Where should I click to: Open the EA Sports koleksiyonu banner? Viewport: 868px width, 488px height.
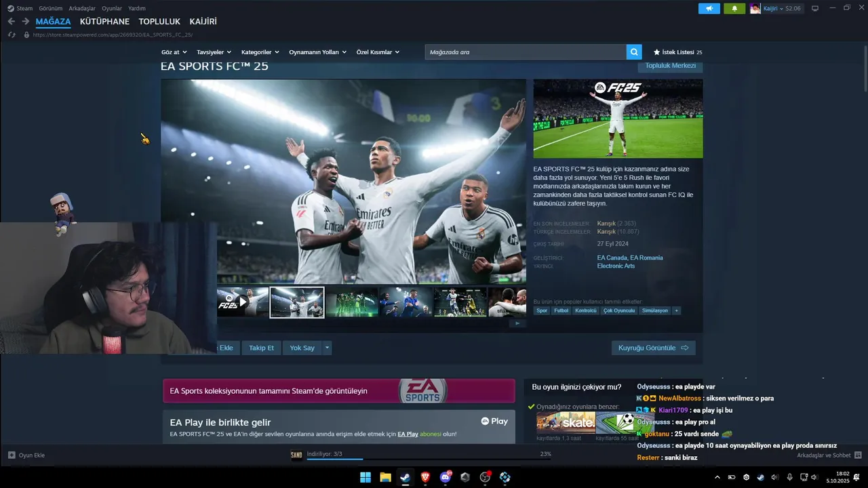point(338,390)
